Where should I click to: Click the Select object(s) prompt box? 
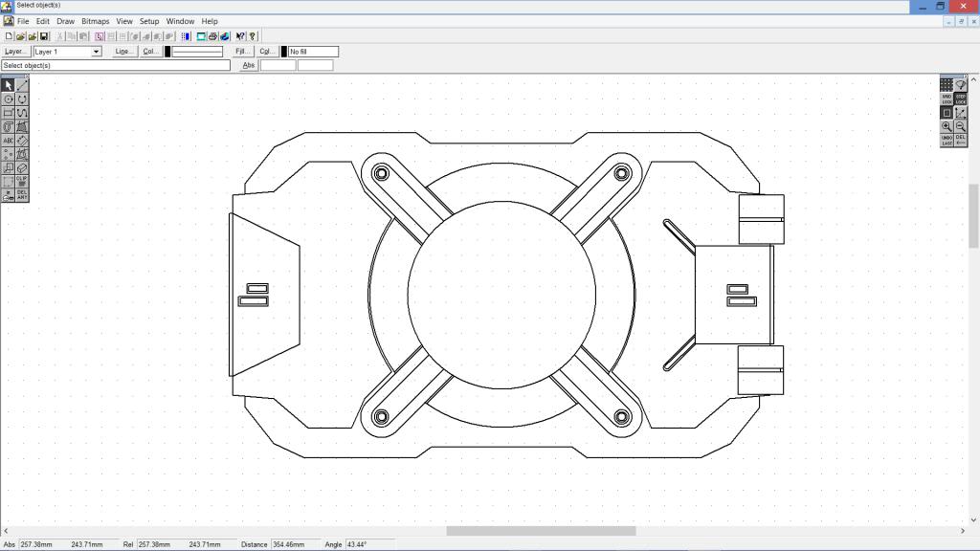116,66
